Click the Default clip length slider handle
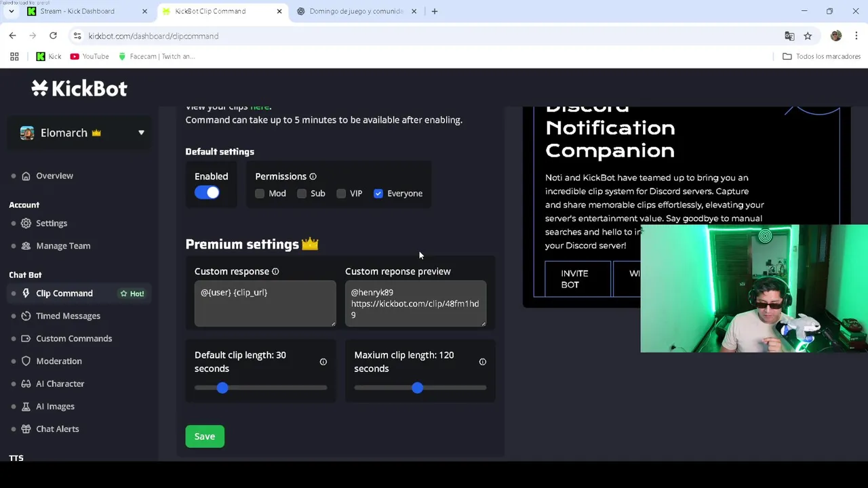Image resolution: width=868 pixels, height=488 pixels. tap(222, 388)
